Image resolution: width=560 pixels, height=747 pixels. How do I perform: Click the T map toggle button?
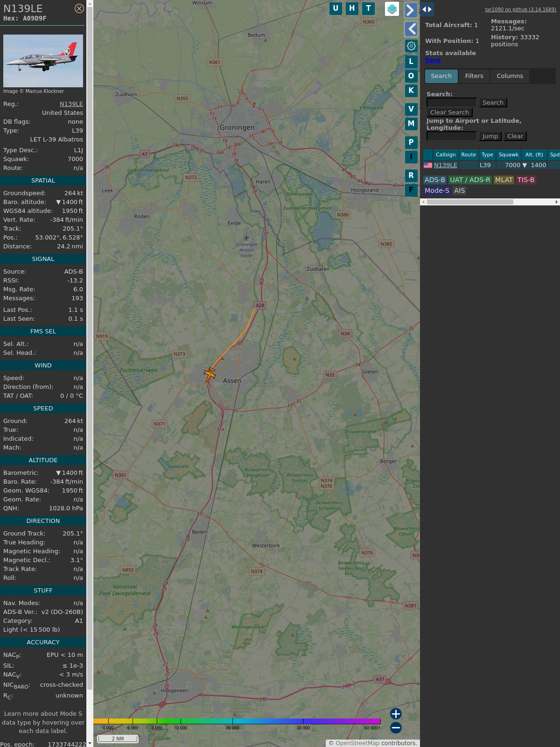(x=369, y=8)
